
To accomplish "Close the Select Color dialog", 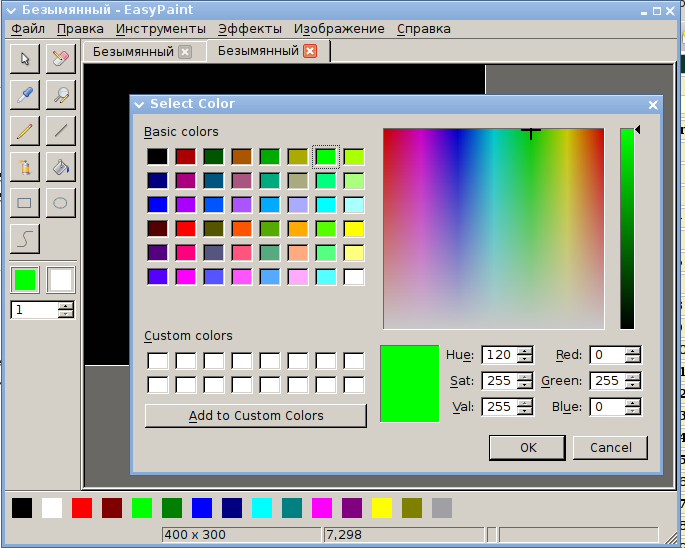I will point(653,105).
